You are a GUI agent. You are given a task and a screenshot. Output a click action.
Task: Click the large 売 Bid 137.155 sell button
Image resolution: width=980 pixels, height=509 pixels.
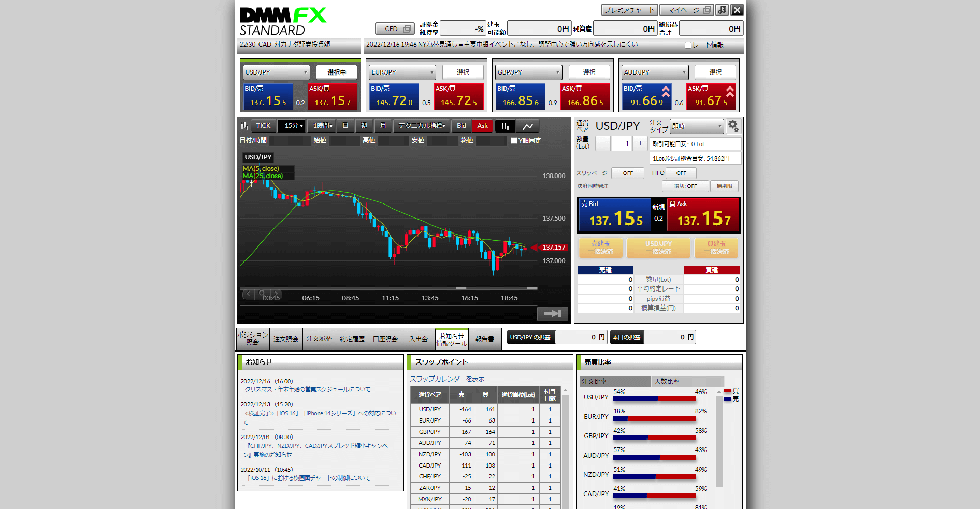(x=614, y=215)
